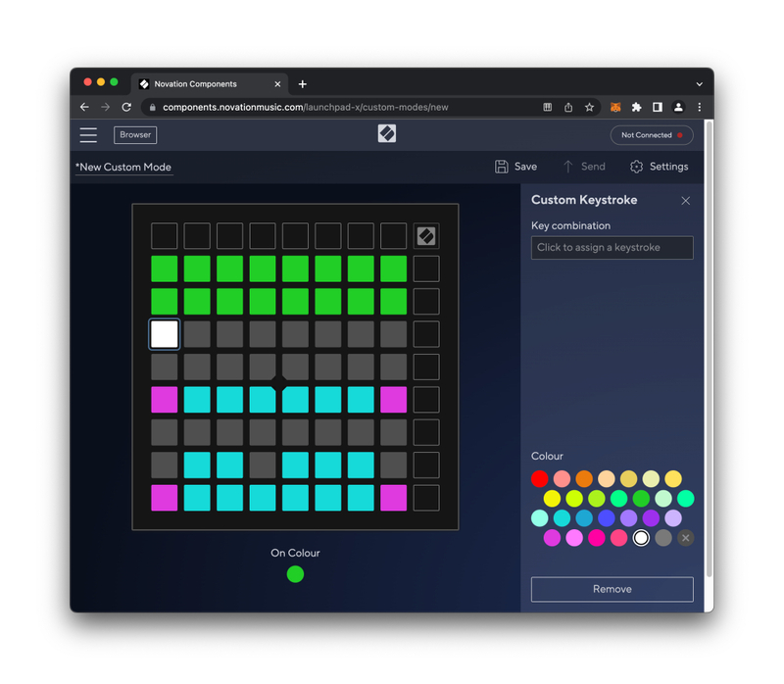Open the MetaMask fox extension

[x=615, y=107]
